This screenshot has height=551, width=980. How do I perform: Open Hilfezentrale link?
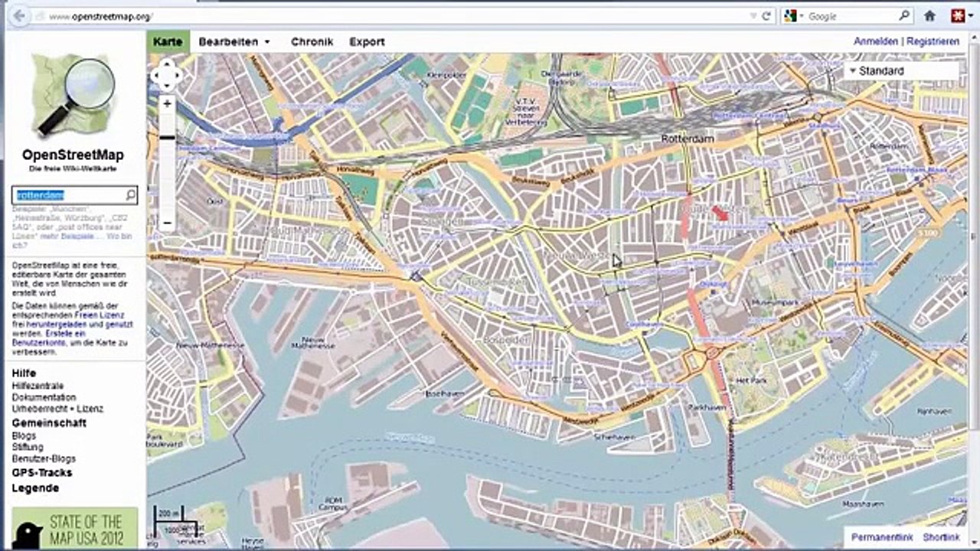38,386
